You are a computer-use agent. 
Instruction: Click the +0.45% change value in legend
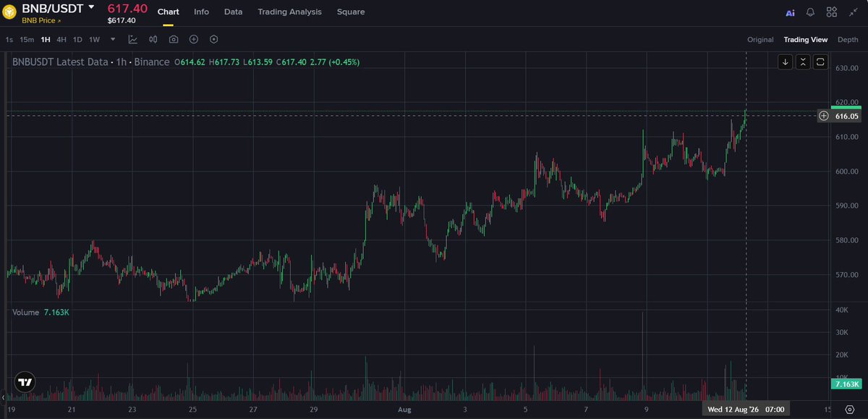pos(344,62)
